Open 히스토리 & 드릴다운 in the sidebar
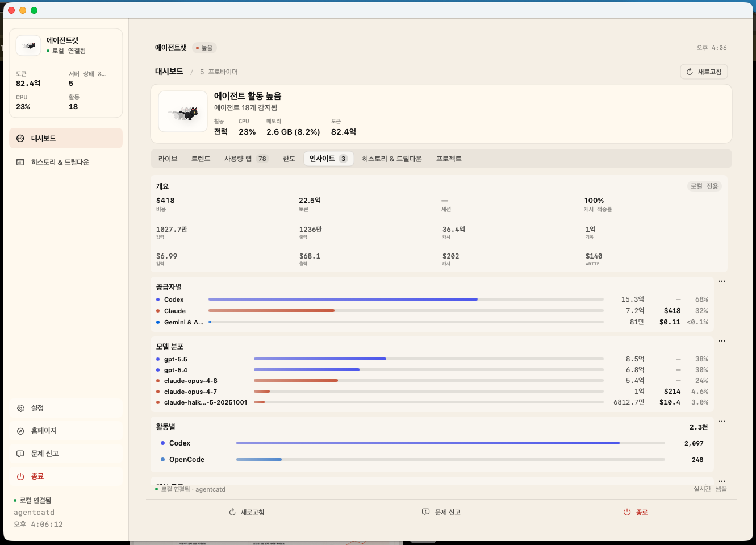 click(x=66, y=162)
